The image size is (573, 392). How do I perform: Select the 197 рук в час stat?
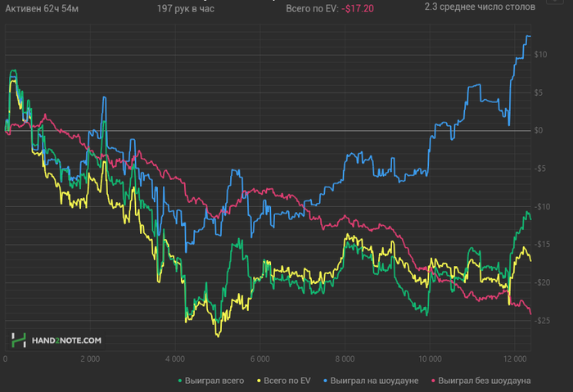point(187,7)
